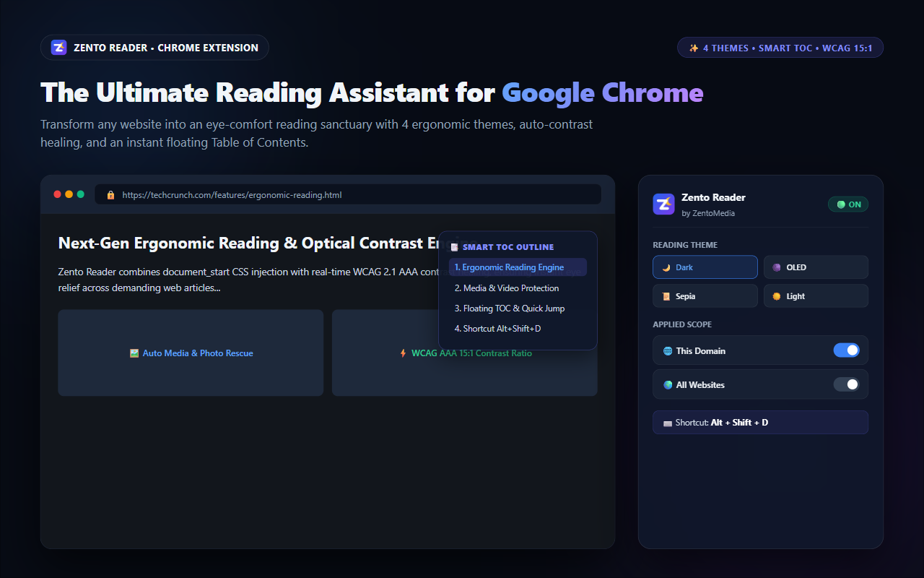The height and width of the screenshot is (578, 924).
Task: Click the moon icon on the Dark theme
Action: pyautogui.click(x=667, y=267)
